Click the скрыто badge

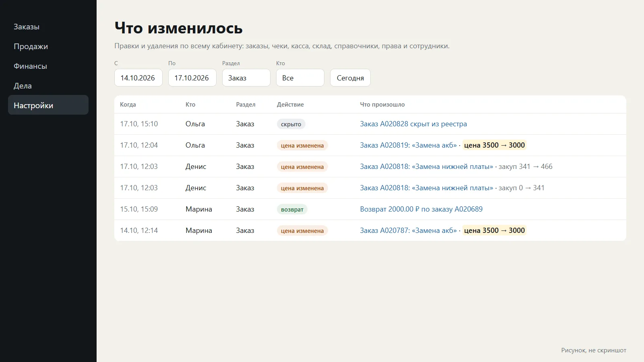[x=291, y=124]
